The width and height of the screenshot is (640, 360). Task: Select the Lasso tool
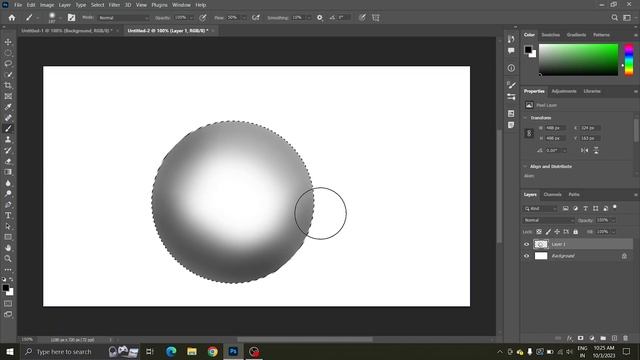click(8, 64)
